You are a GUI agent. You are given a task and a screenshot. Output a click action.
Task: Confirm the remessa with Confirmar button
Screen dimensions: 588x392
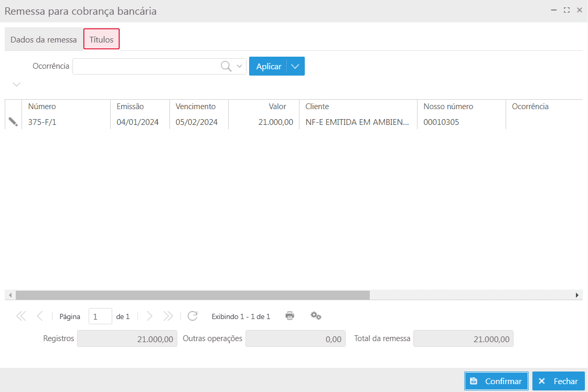[x=496, y=381]
